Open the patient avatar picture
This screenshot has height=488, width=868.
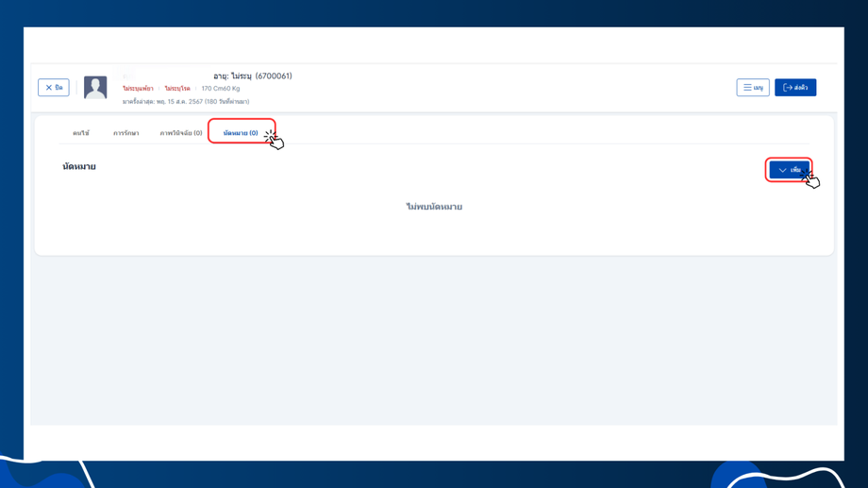click(x=95, y=88)
